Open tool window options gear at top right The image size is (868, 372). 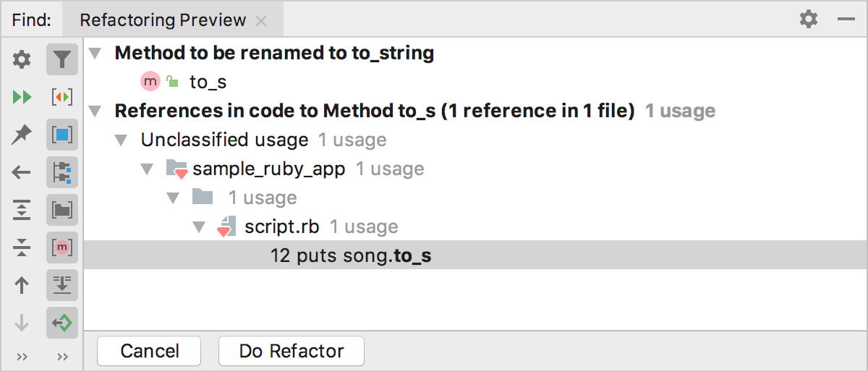[x=809, y=20]
